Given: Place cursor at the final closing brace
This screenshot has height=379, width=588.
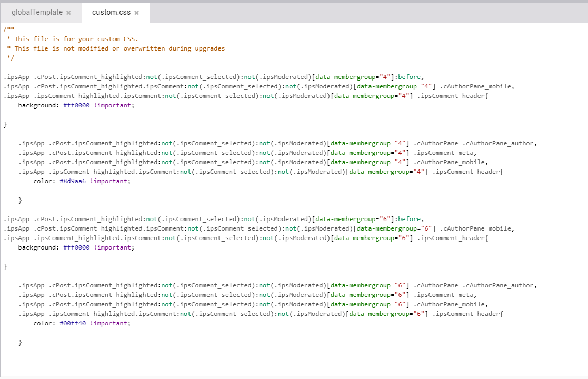Looking at the screenshot, I should tap(21, 342).
